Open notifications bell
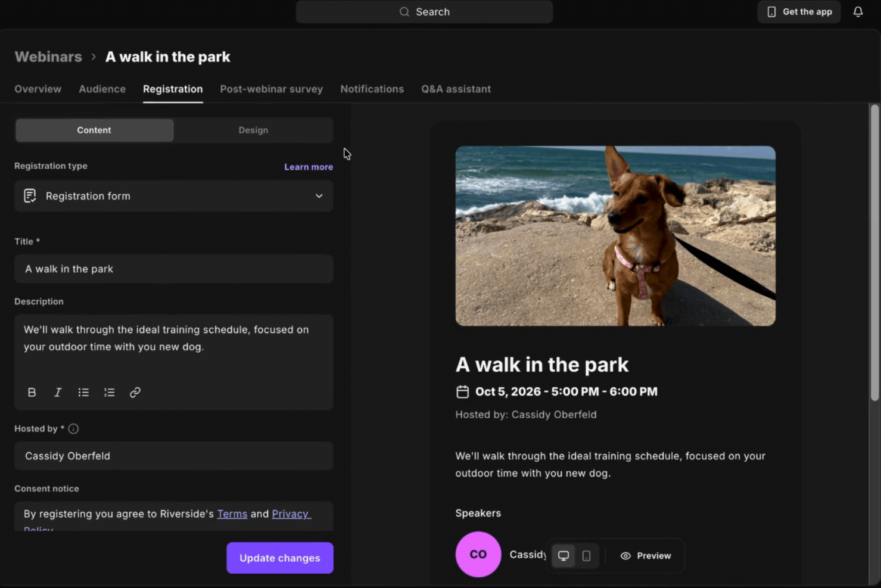 tap(858, 12)
